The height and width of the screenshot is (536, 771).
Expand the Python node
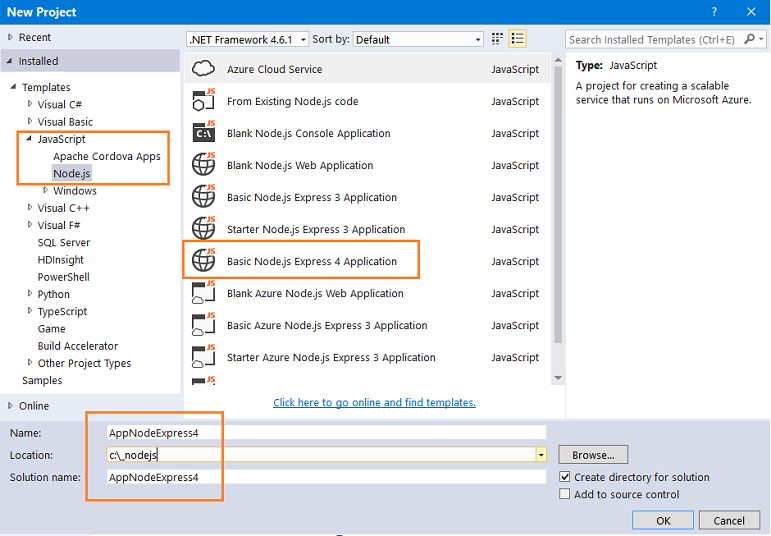tap(30, 294)
